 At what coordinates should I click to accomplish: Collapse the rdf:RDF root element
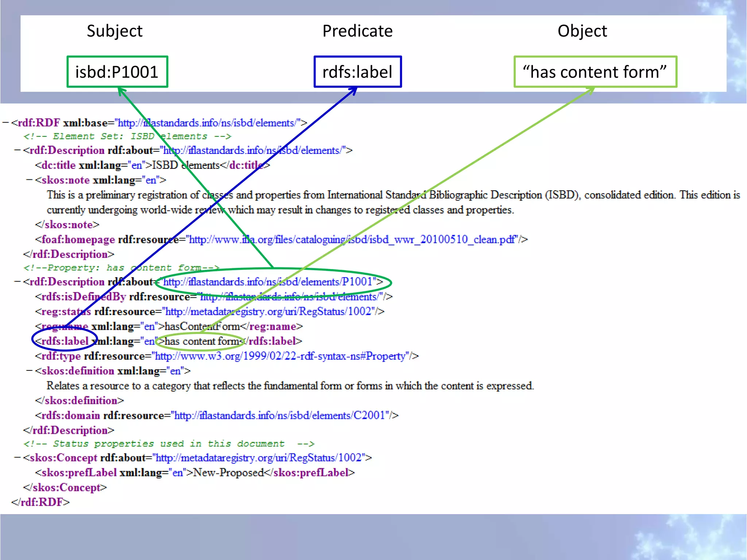(5, 123)
